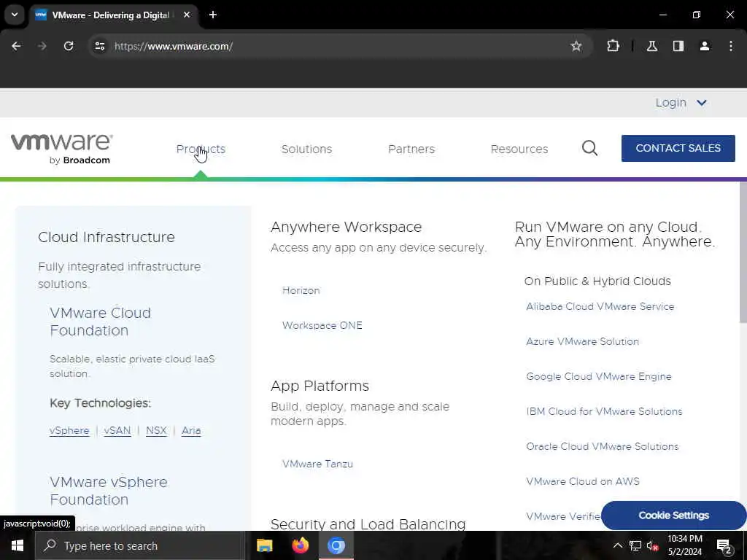
Task: Click the taskbar clock and date
Action: pyautogui.click(x=684, y=545)
